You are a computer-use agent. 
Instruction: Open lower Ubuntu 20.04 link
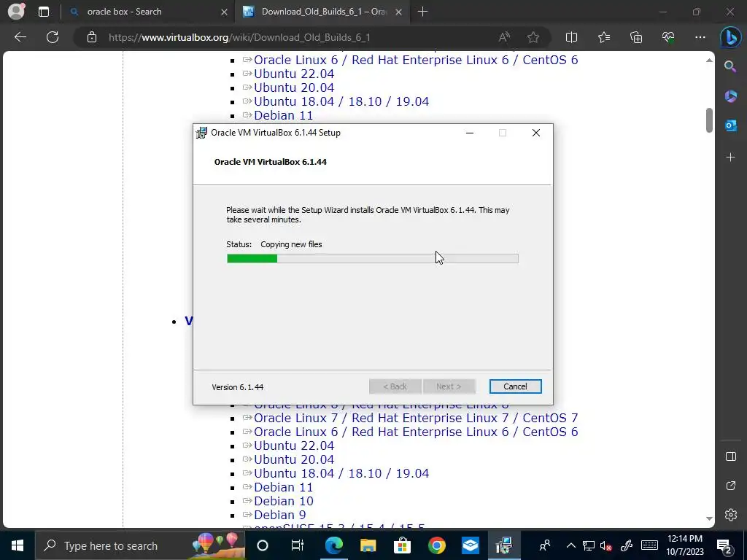tap(294, 459)
